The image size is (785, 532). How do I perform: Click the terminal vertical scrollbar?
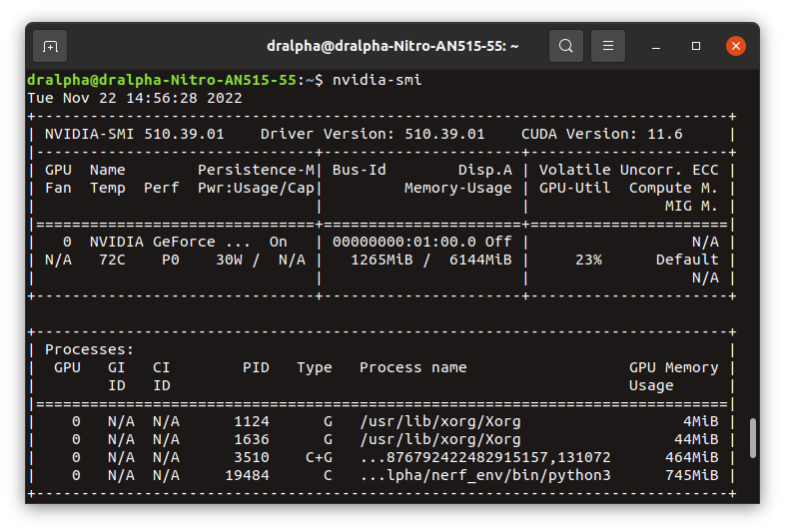coord(752,438)
